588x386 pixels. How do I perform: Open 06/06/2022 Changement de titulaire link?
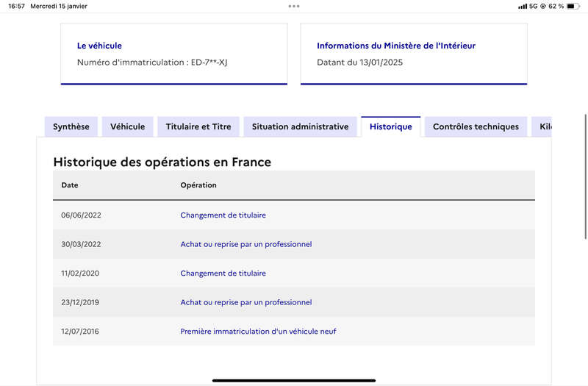coord(223,215)
